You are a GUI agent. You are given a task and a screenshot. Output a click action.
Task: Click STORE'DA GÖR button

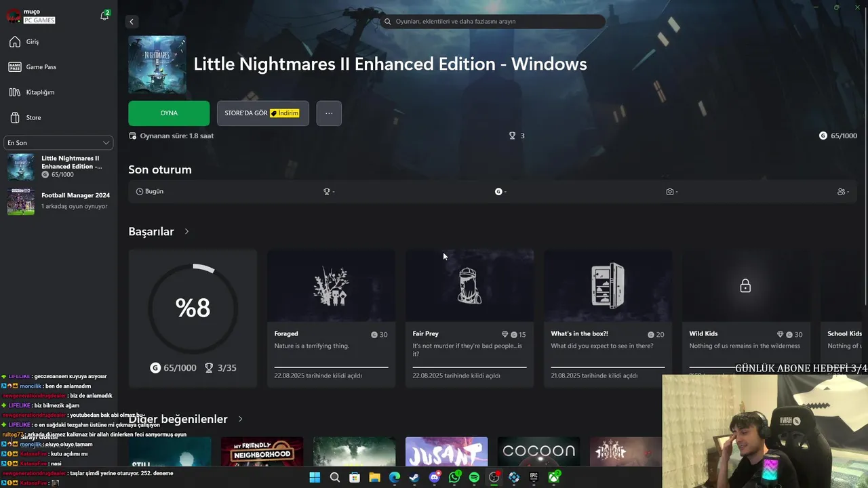(262, 113)
